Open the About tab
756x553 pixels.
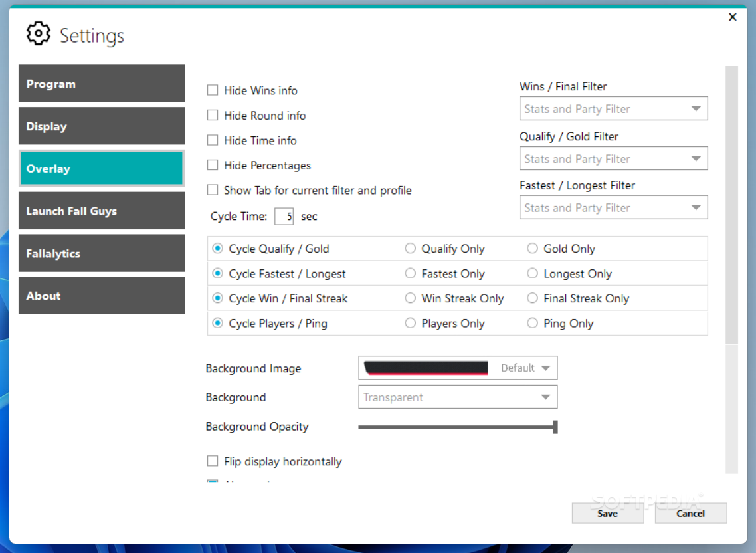101,296
